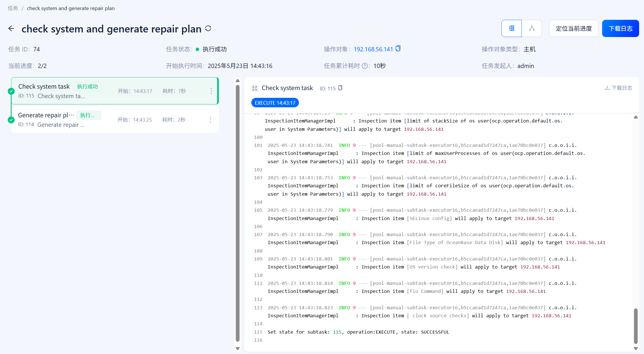Copy the operation target IP address
This screenshot has height=354, width=644.
point(398,49)
